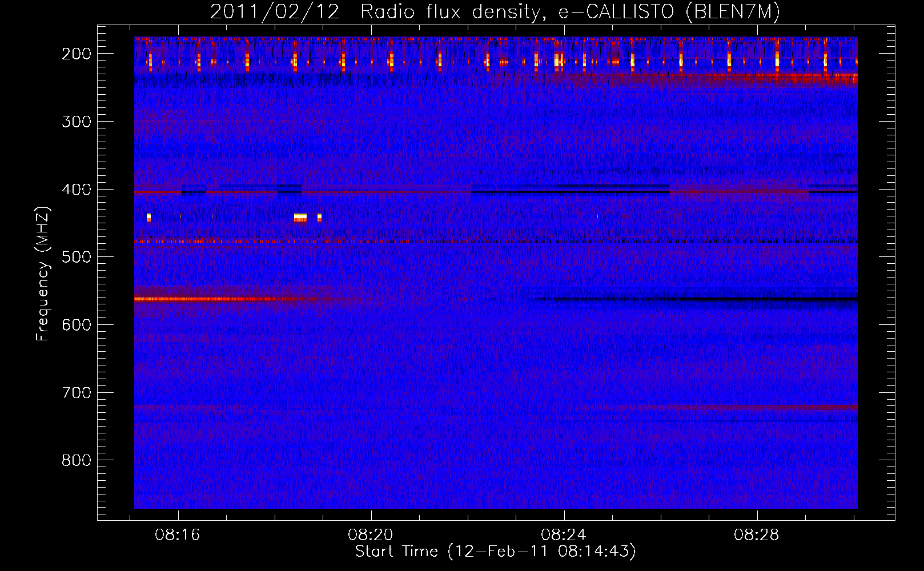Click the 400 frequency tick label
Image resolution: width=924 pixels, height=571 pixels.
click(76, 190)
